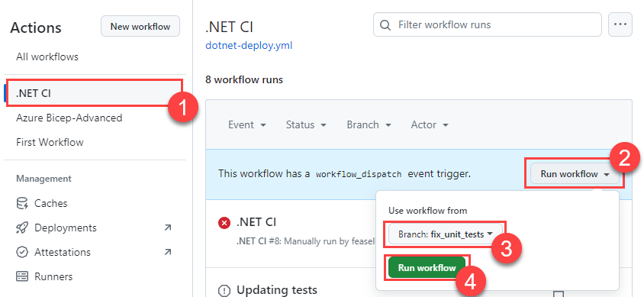Click the Caches database icon
The height and width of the screenshot is (297, 644).
pyautogui.click(x=22, y=203)
